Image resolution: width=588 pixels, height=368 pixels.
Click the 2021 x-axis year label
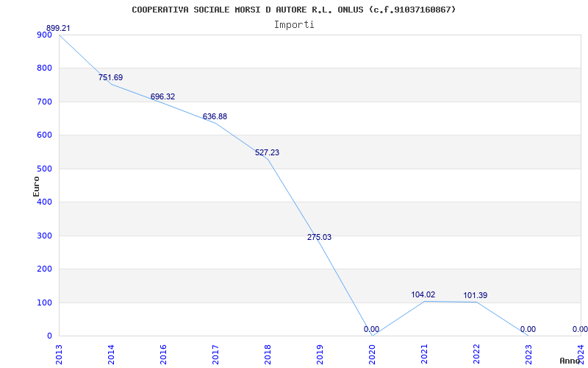pyautogui.click(x=424, y=354)
